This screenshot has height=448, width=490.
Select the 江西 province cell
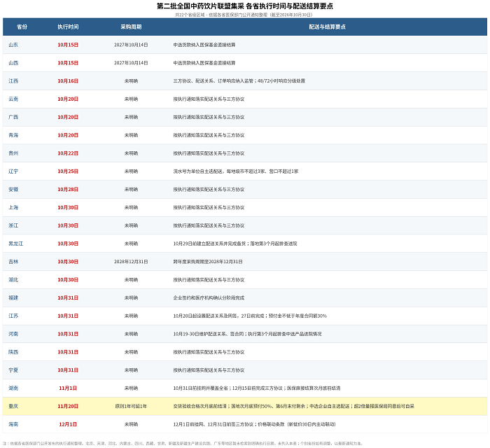(x=13, y=81)
